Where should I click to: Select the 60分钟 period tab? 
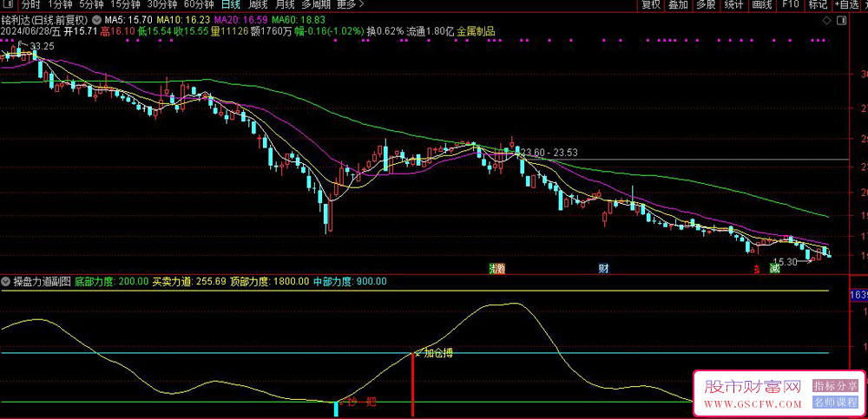pyautogui.click(x=199, y=5)
